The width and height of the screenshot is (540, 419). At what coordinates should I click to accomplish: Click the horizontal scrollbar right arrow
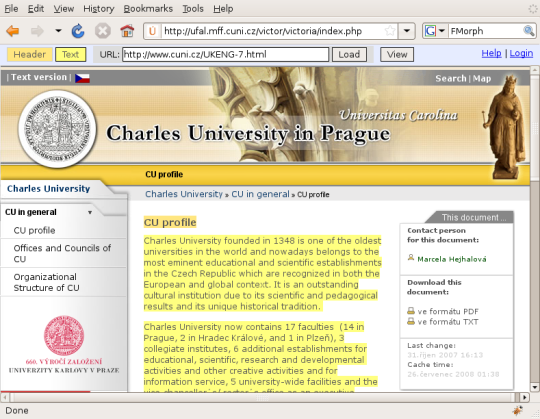tap(524, 397)
